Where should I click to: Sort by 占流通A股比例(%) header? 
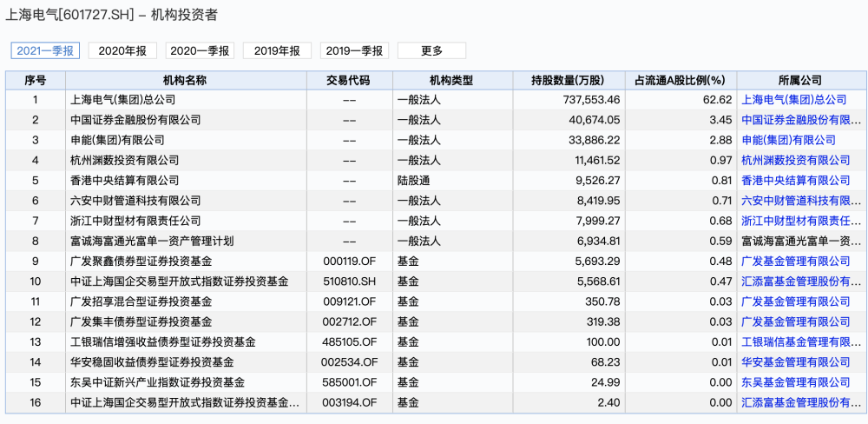click(x=681, y=80)
